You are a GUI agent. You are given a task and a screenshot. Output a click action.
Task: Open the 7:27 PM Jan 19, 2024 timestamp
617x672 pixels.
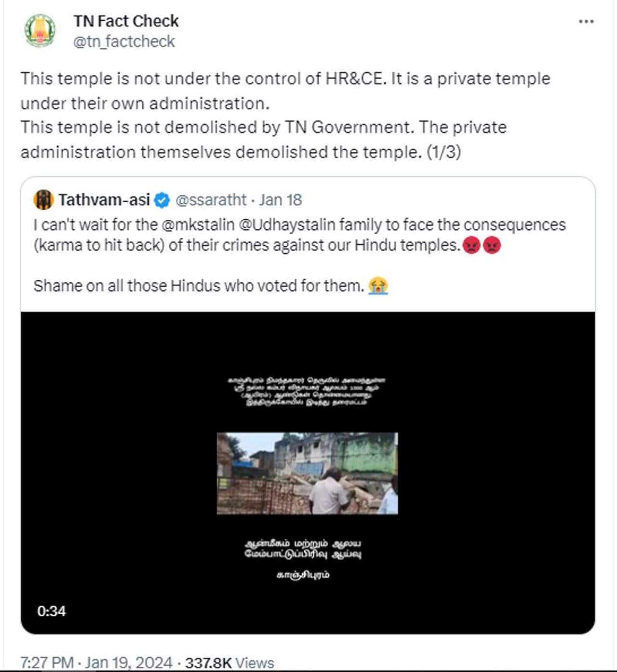pyautogui.click(x=96, y=662)
